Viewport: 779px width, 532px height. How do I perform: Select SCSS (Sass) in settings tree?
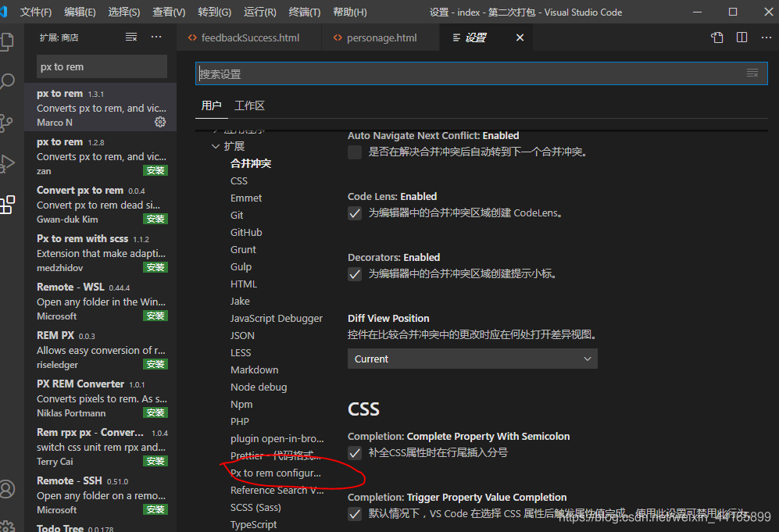coord(255,508)
